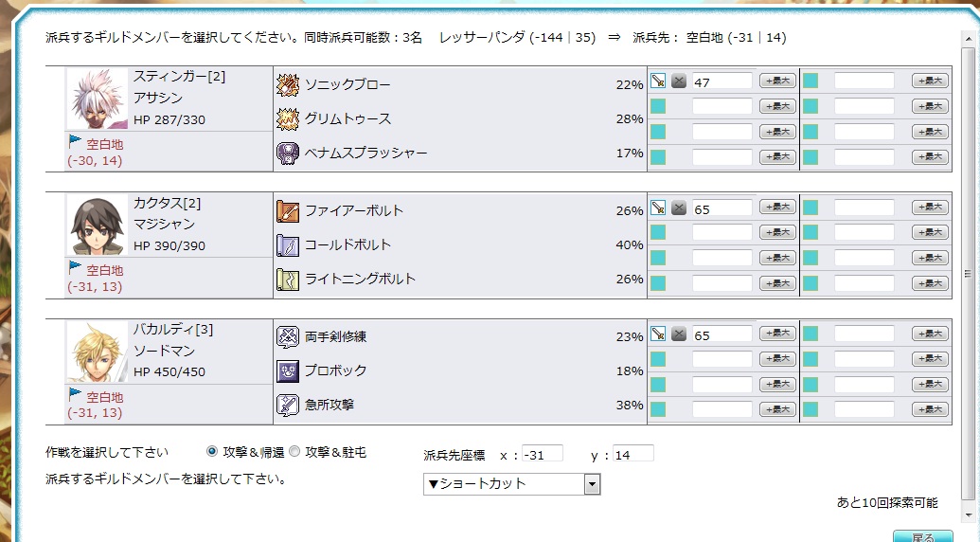Click the Cold Bolt (コールドボルト) skill icon
Screen dimensions: 980x542
point(288,245)
